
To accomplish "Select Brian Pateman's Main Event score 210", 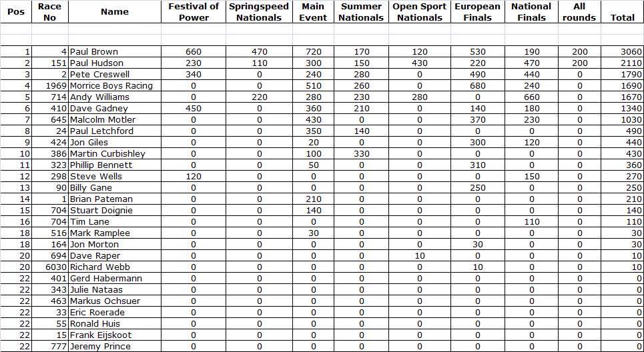I will click(x=313, y=199).
